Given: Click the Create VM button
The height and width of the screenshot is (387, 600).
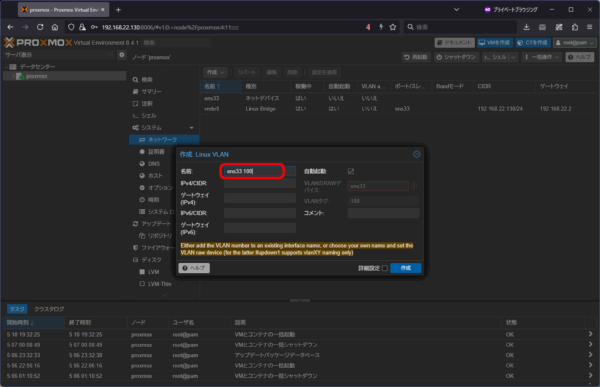Looking at the screenshot, I should coord(494,42).
